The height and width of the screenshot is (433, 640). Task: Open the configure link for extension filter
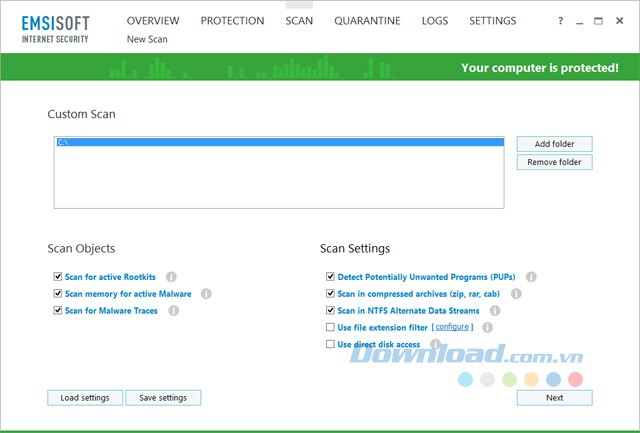(x=452, y=327)
